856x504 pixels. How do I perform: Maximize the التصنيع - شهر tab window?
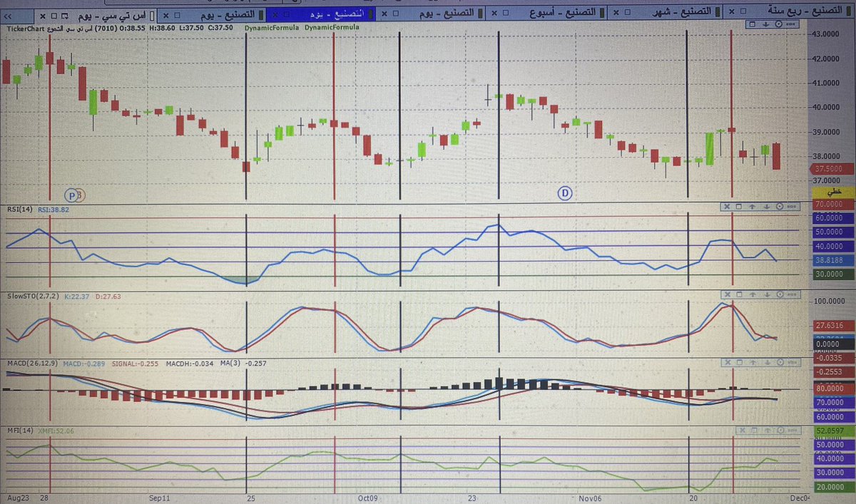627,13
